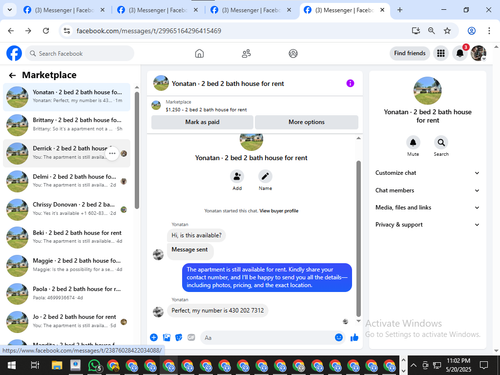The height and width of the screenshot is (375, 500).
Task: Send a thumbs-up like
Action: click(354, 337)
